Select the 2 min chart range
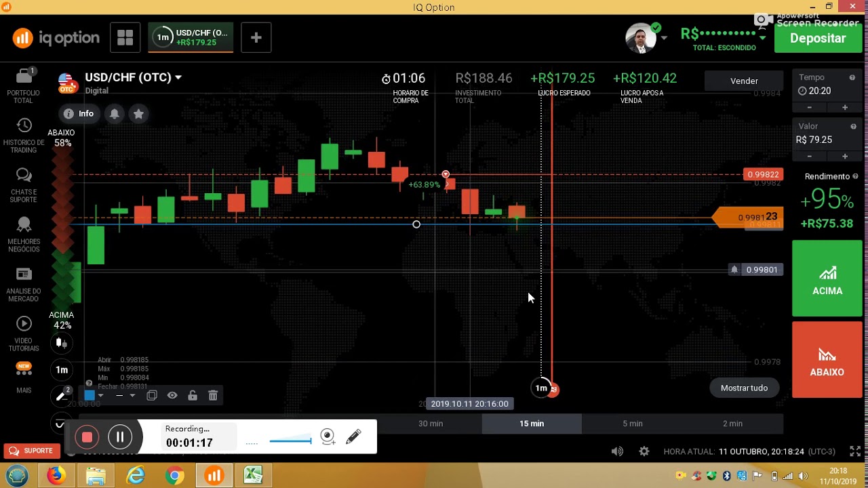 point(732,424)
